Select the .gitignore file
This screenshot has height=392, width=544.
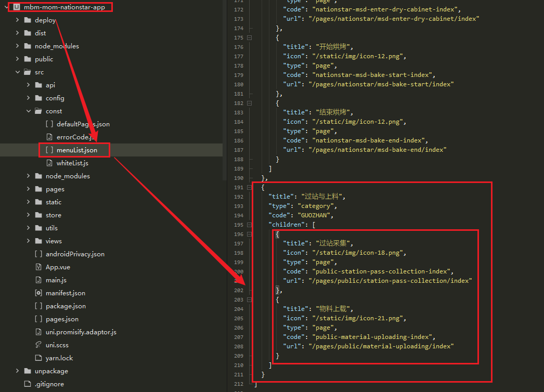50,384
